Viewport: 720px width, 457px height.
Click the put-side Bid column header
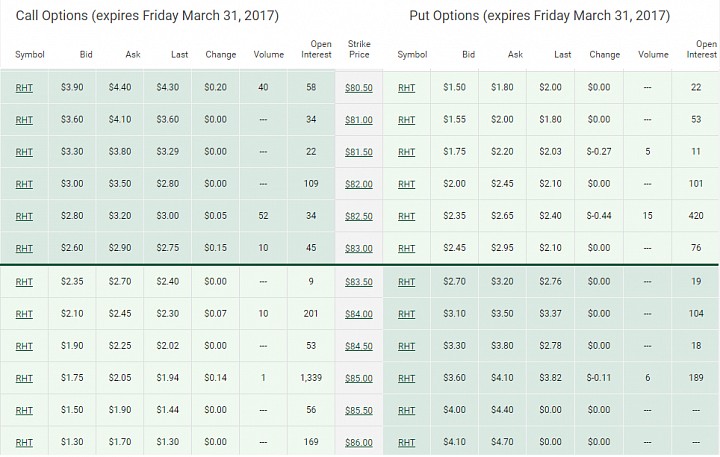coord(468,55)
